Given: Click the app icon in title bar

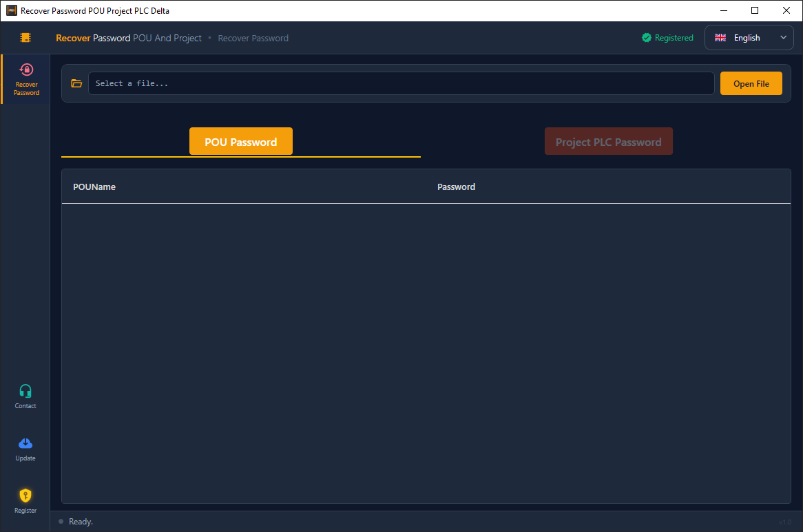Looking at the screenshot, I should (x=11, y=10).
